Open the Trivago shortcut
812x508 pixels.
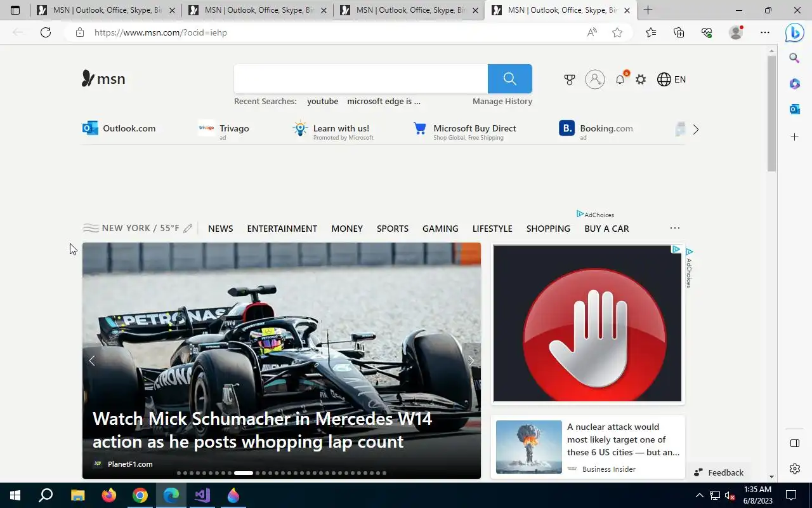click(223, 129)
